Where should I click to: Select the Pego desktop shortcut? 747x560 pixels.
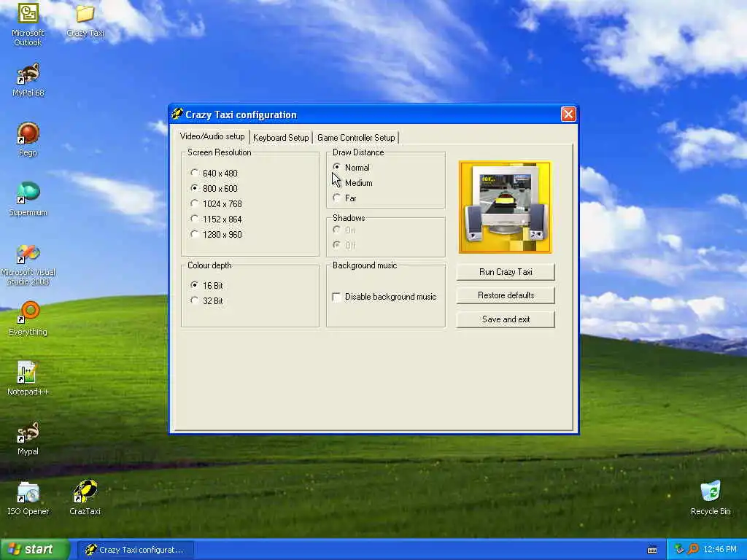(x=28, y=139)
